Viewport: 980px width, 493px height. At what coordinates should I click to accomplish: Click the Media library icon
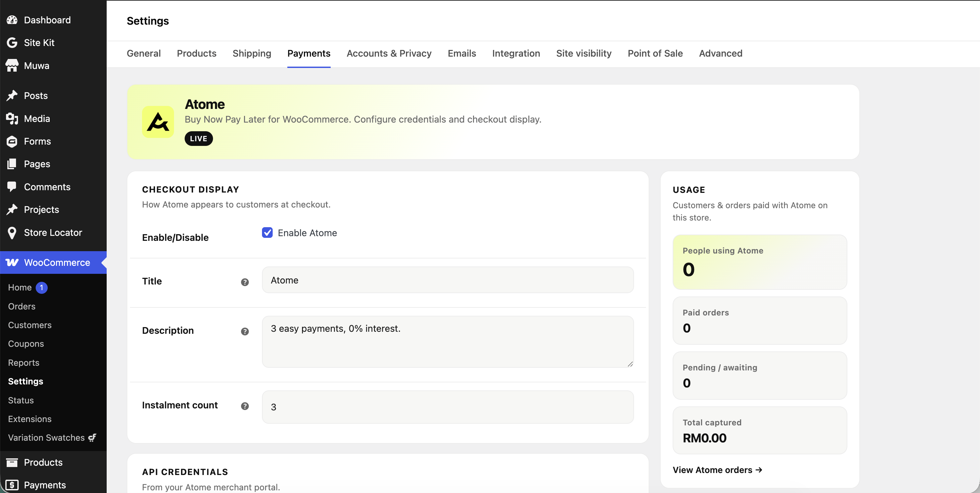[x=12, y=119]
